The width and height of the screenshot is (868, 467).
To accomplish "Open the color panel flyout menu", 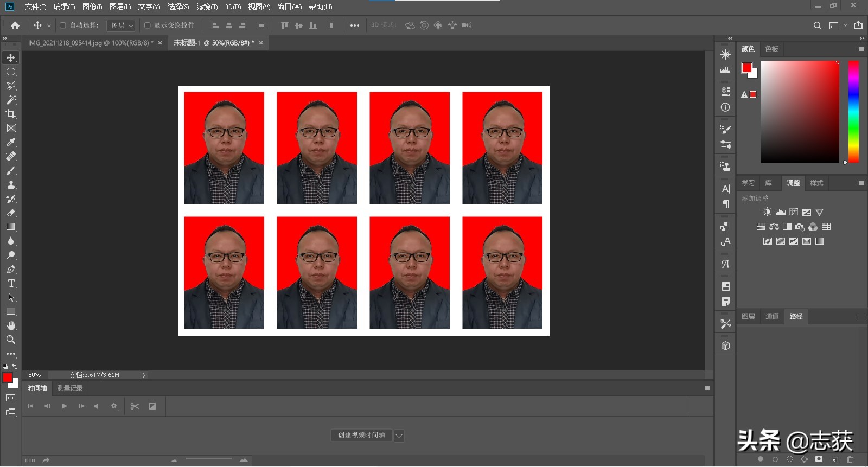I will point(861,49).
